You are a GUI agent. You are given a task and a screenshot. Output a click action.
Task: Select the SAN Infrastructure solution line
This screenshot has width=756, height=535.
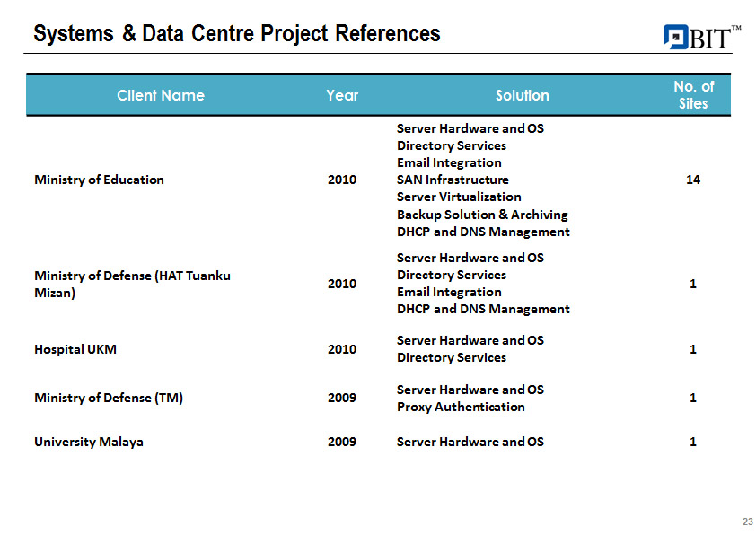click(x=453, y=180)
